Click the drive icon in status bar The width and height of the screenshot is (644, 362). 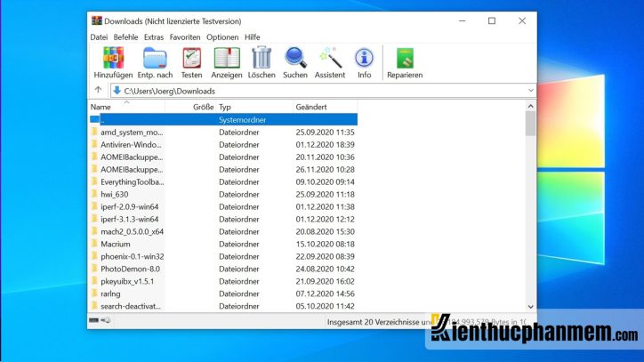tap(93, 320)
